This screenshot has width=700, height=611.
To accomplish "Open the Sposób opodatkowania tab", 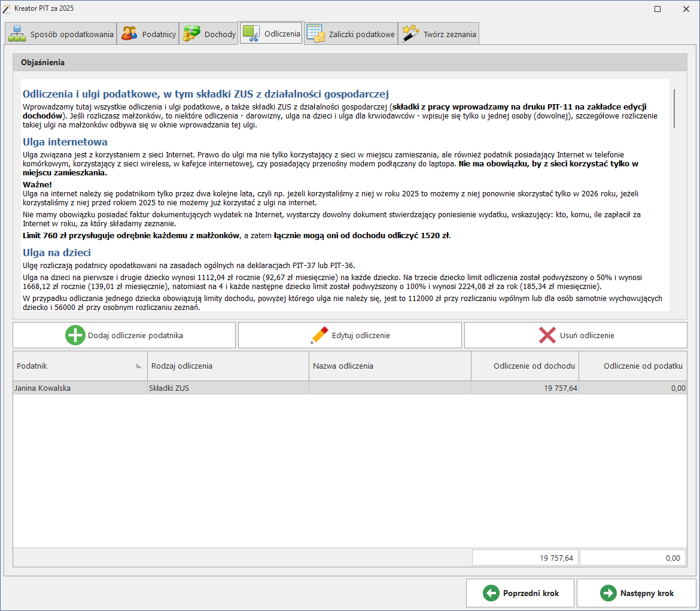I will tap(60, 34).
